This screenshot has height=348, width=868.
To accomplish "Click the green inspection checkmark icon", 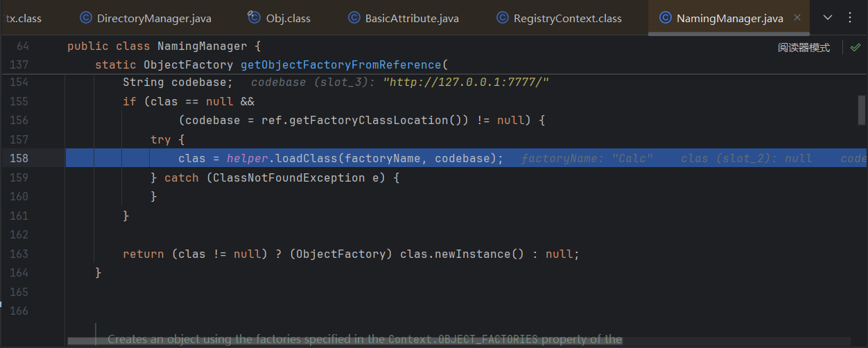I will click(856, 47).
